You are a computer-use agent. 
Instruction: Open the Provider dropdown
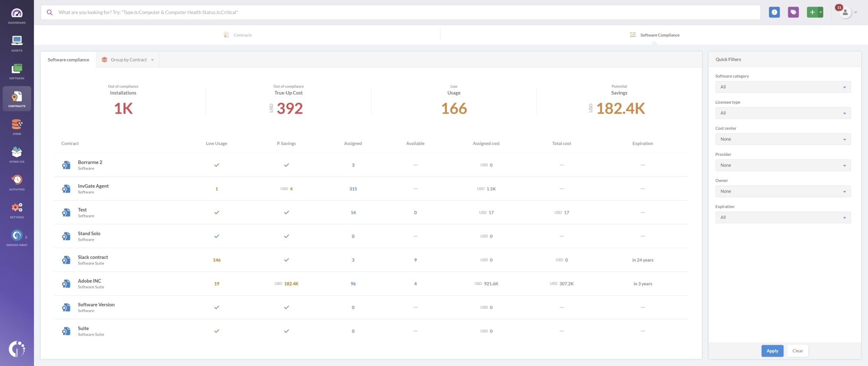click(x=783, y=165)
